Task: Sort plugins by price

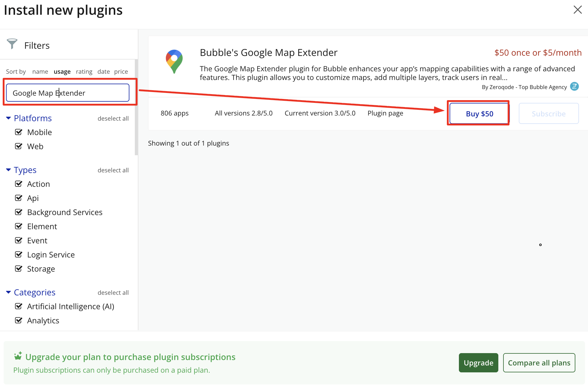Action: click(x=121, y=72)
